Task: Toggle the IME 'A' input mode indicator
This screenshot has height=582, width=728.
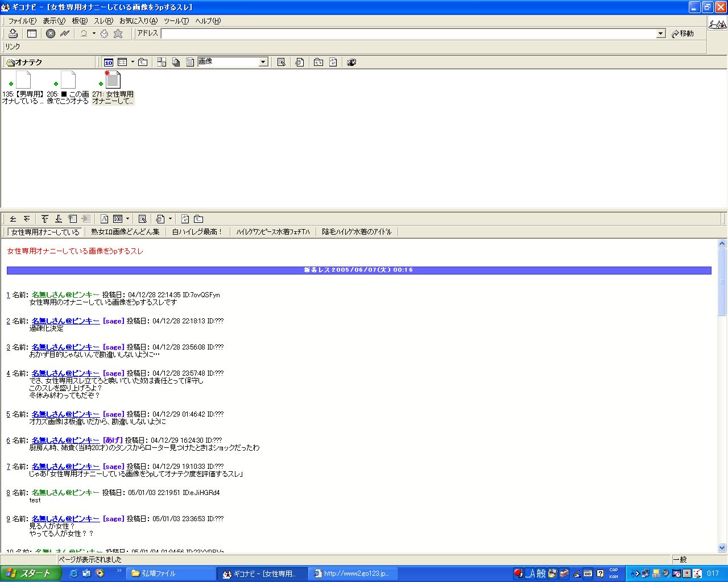Action: point(530,573)
